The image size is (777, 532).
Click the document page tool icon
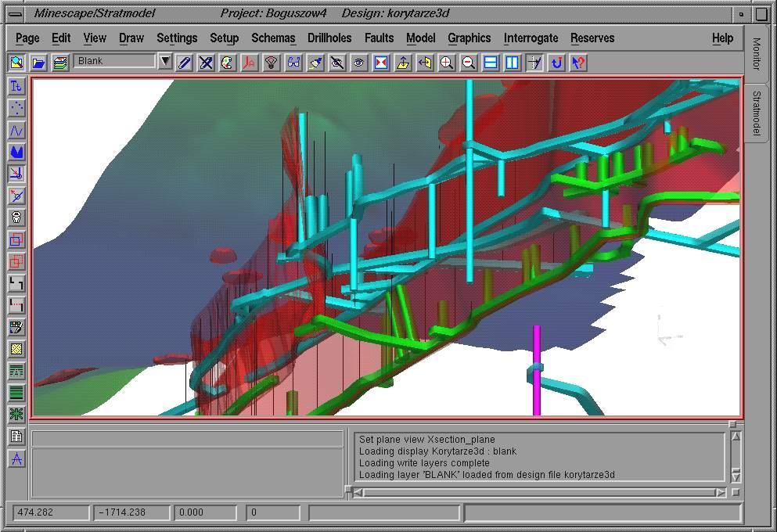(16, 437)
